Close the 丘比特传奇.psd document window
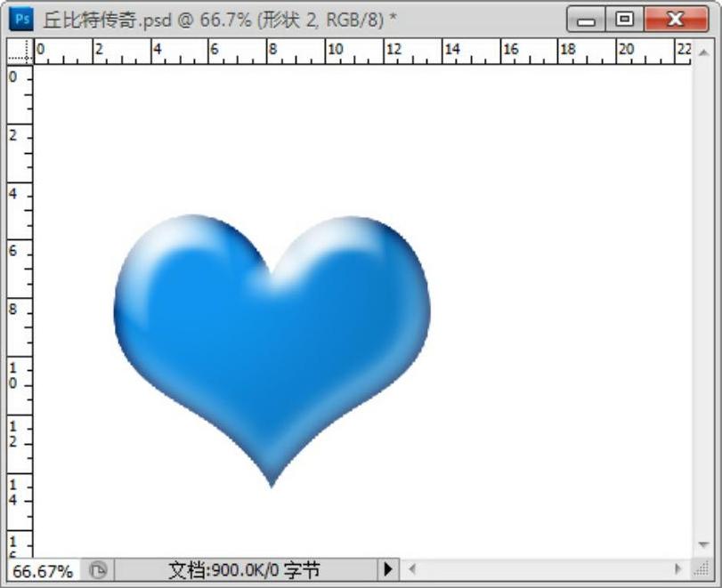Screen dimensions: 722x588 pyautogui.click(x=677, y=19)
